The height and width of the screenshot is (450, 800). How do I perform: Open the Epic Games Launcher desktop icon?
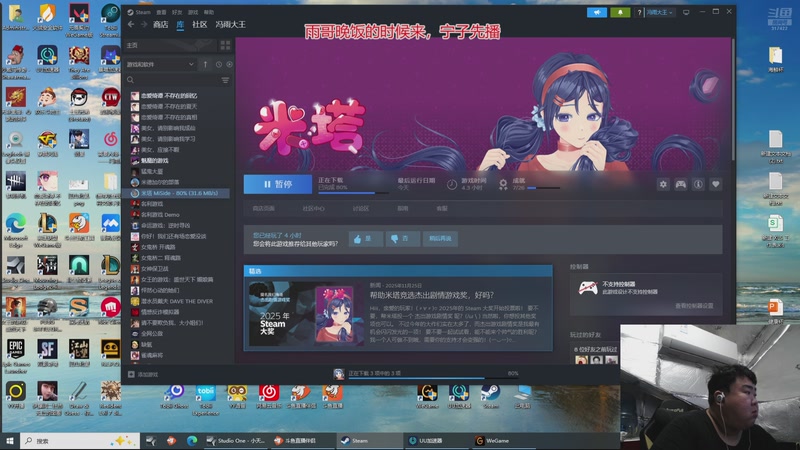[15, 355]
